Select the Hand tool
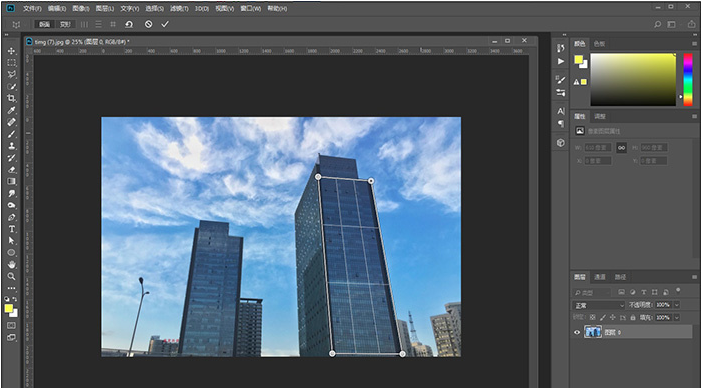This screenshot has height=388, width=701. pos(12,265)
